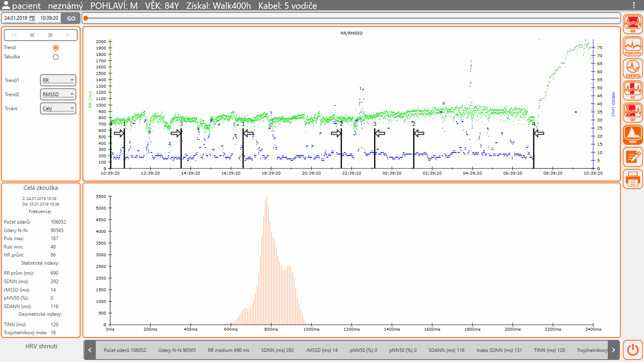
Task: Open the three-dot options menu
Action: 634,5
